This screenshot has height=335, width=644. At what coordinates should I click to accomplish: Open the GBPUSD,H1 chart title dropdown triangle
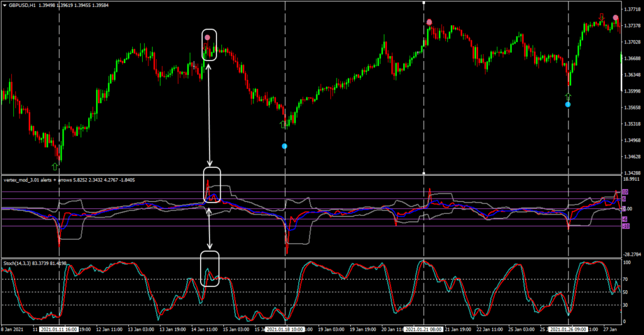pos(5,6)
